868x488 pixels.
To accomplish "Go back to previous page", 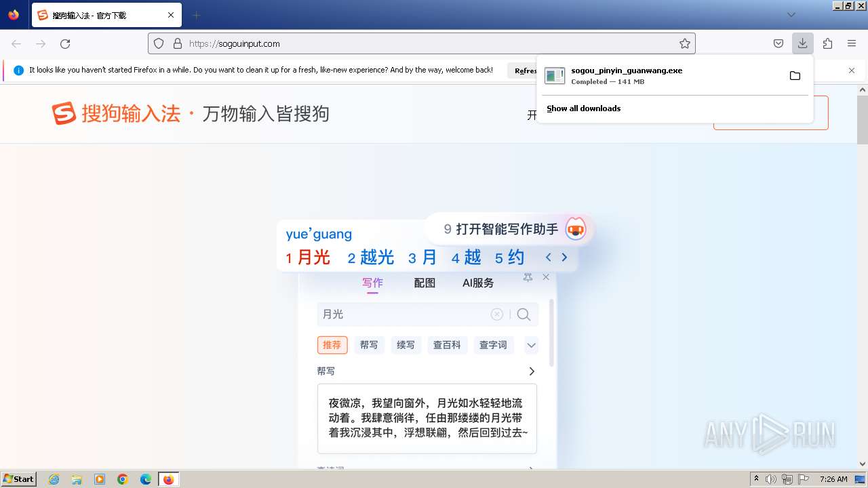I will tap(16, 43).
